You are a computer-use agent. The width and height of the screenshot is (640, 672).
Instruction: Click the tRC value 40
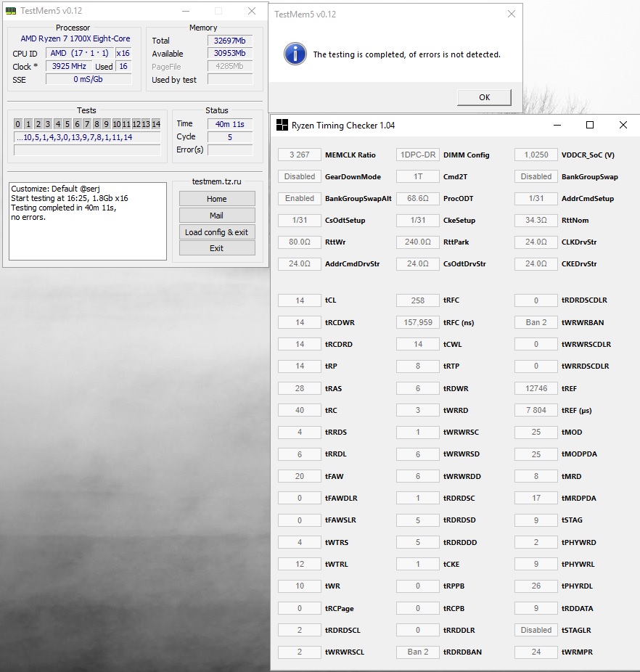coord(299,410)
